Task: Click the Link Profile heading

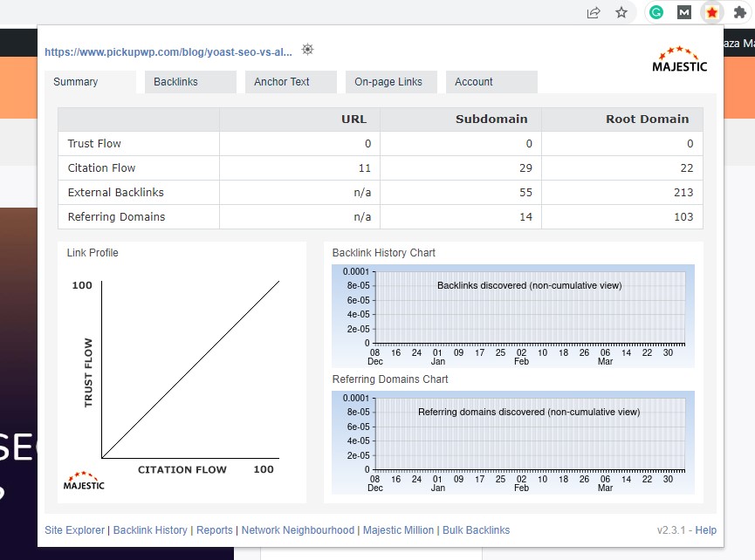Action: (93, 253)
